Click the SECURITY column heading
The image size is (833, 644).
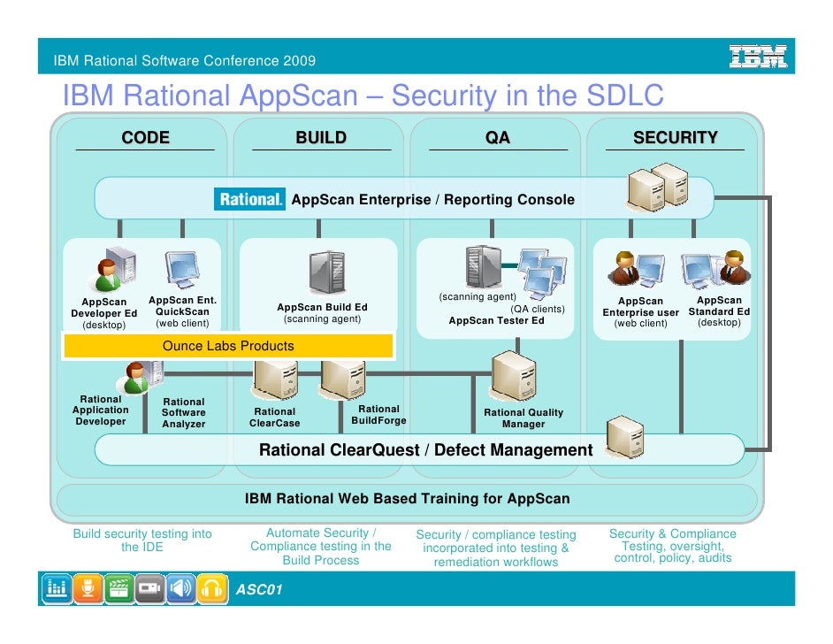pyautogui.click(x=676, y=138)
